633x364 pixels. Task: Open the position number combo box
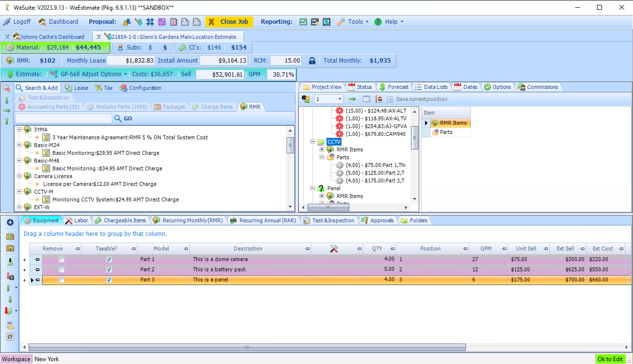pyautogui.click(x=328, y=99)
